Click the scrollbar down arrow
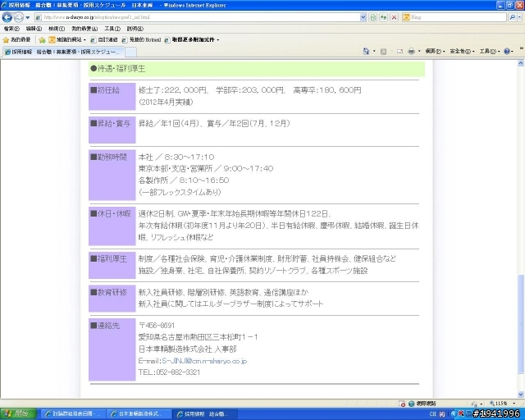The image size is (525, 420). [x=521, y=395]
